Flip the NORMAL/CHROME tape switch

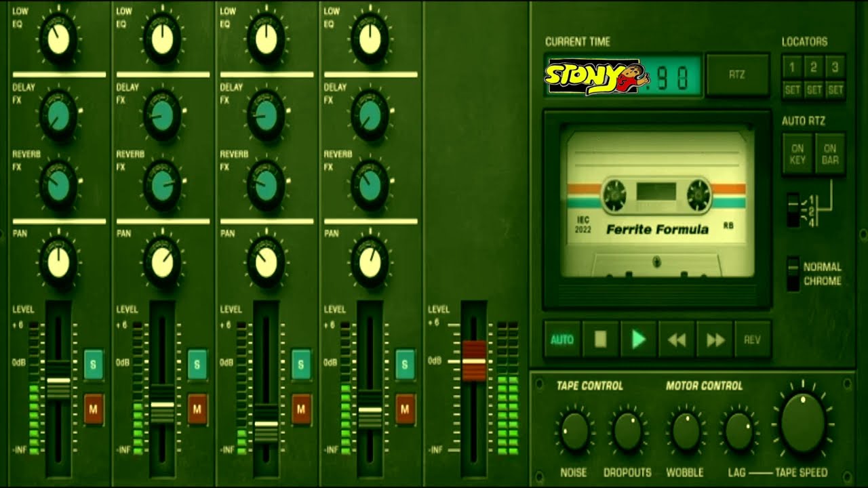pyautogui.click(x=793, y=274)
